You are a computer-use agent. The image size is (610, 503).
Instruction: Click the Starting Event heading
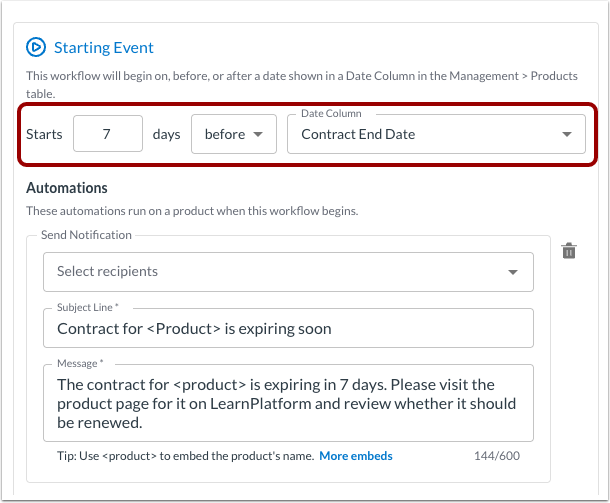pyautogui.click(x=104, y=47)
